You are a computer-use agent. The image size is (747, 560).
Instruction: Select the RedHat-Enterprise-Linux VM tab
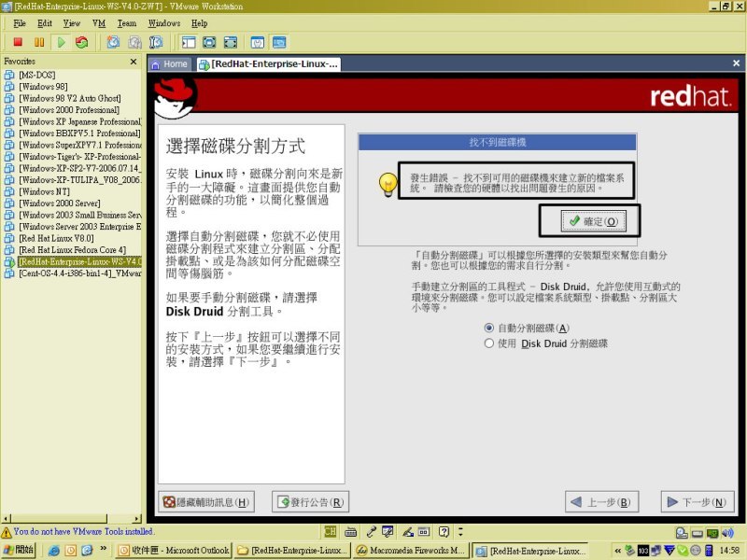click(x=268, y=63)
